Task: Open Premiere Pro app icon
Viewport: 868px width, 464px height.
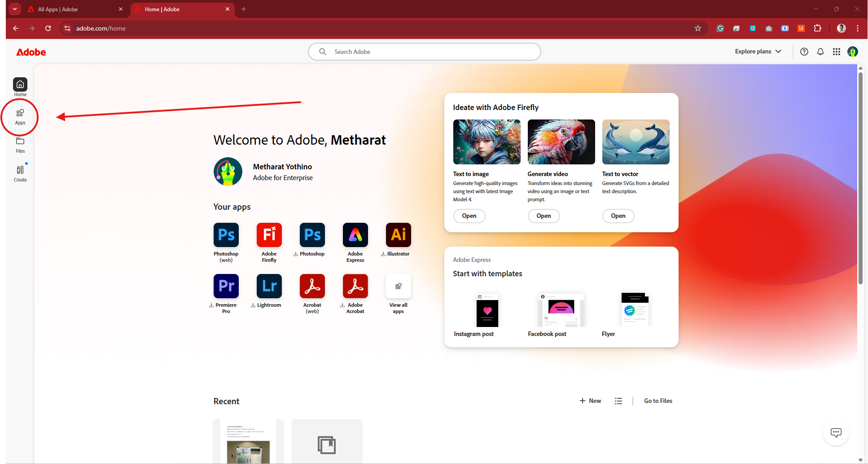Action: click(x=226, y=286)
